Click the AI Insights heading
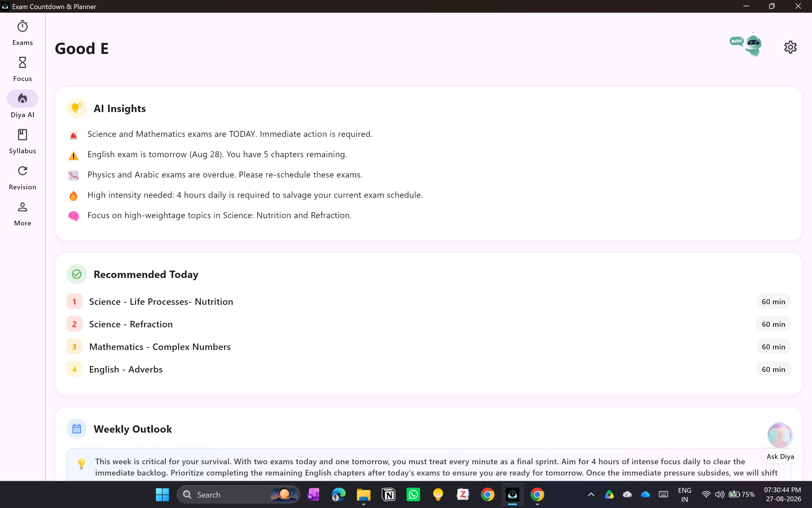Image resolution: width=812 pixels, height=508 pixels. coord(120,108)
